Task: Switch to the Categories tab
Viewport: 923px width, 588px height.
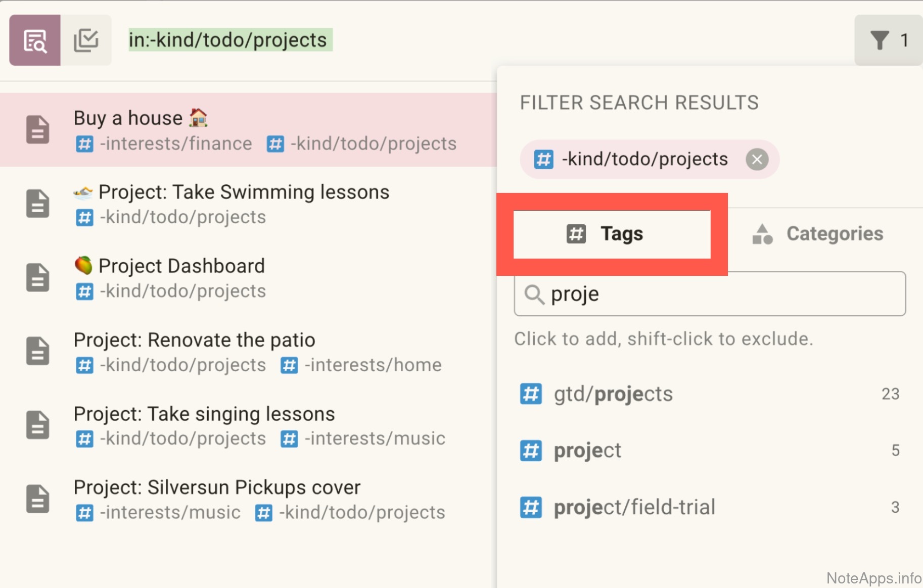Action: click(x=817, y=234)
